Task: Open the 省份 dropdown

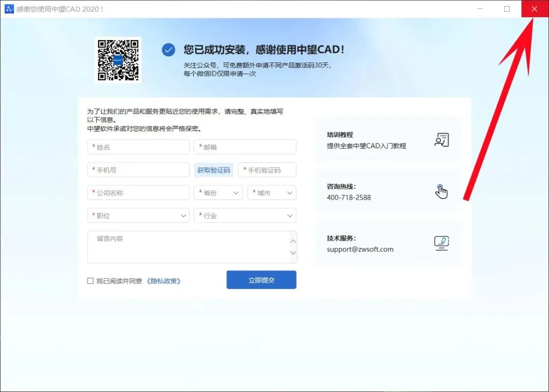Action: click(218, 192)
